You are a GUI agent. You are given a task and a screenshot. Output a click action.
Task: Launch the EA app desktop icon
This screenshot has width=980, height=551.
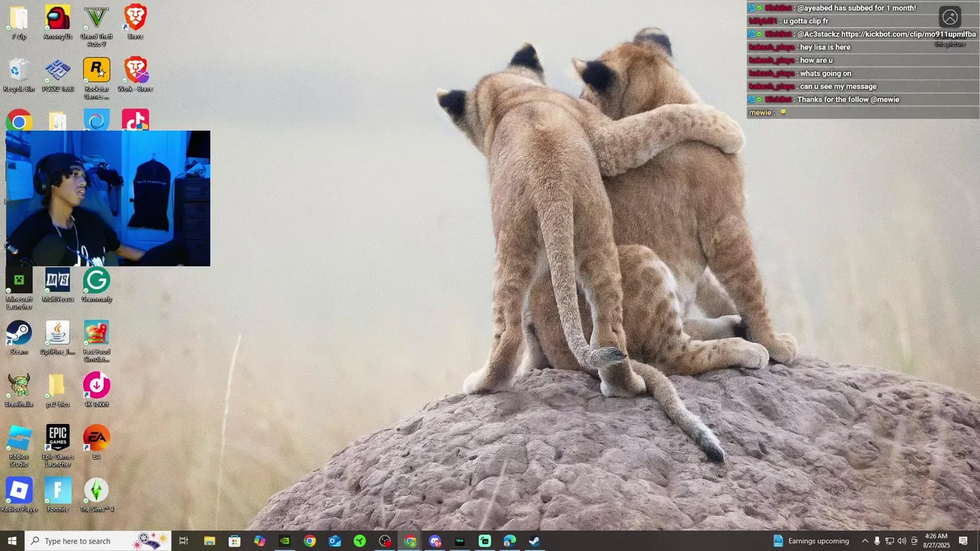pyautogui.click(x=96, y=443)
